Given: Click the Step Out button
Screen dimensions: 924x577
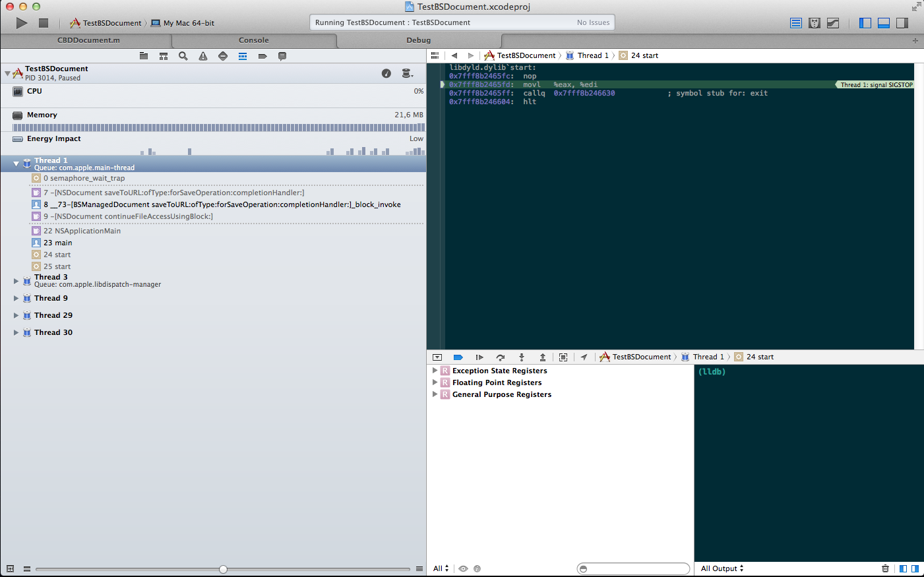Looking at the screenshot, I should point(543,357).
